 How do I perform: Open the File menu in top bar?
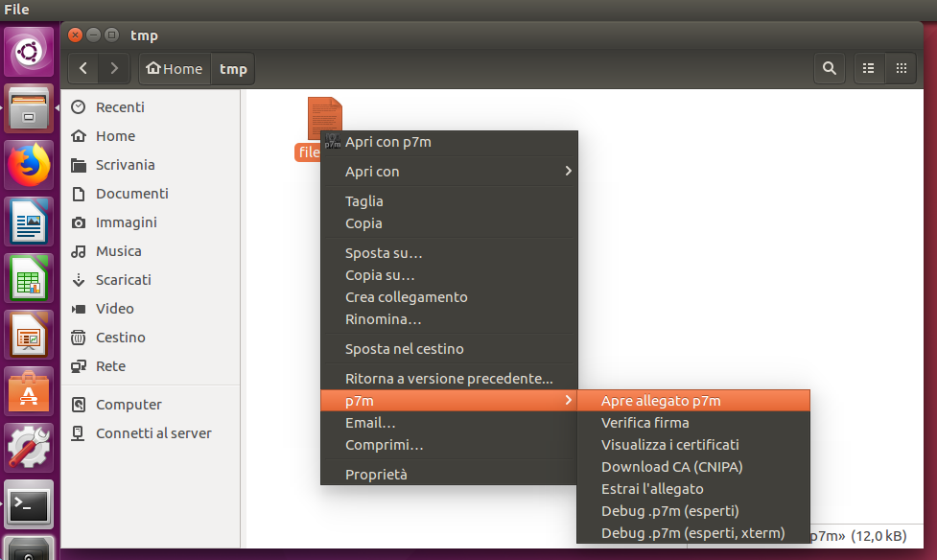tap(16, 10)
